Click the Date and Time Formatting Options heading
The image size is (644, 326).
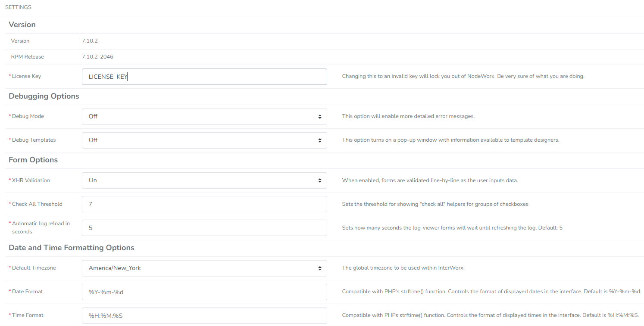pos(72,248)
